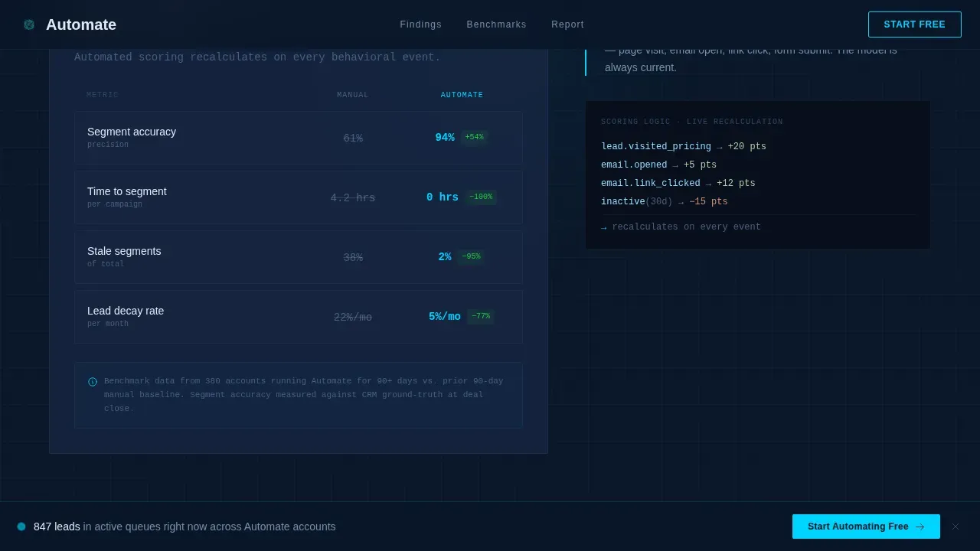Click the 5%/mo decay value
980x551 pixels.
click(445, 317)
